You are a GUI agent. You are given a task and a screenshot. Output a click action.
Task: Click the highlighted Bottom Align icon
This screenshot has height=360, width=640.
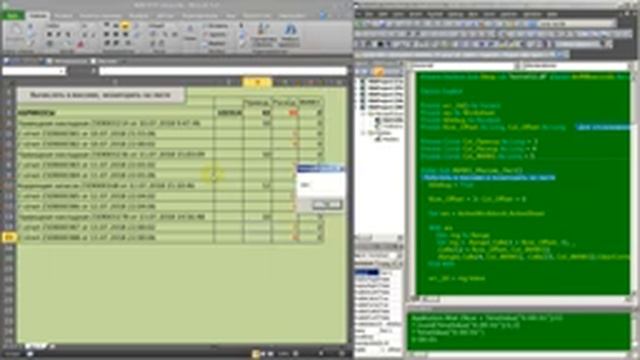(x=126, y=26)
